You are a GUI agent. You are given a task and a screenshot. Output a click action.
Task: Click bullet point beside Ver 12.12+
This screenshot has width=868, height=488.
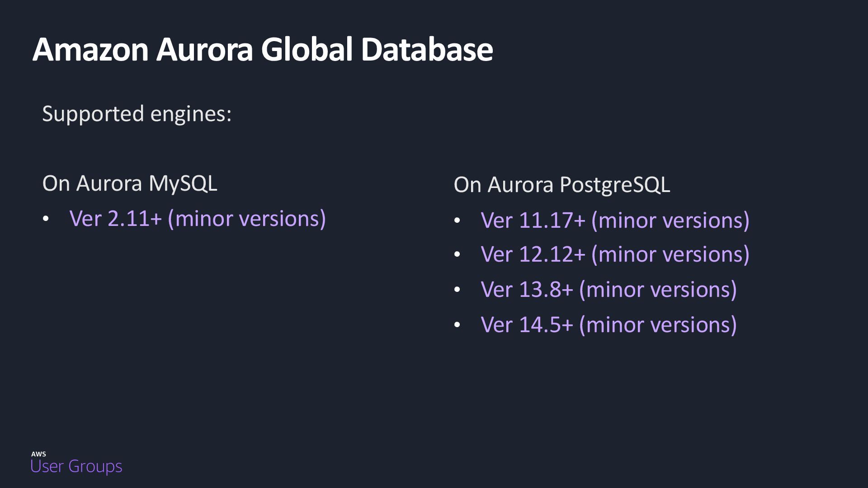pyautogui.click(x=457, y=255)
